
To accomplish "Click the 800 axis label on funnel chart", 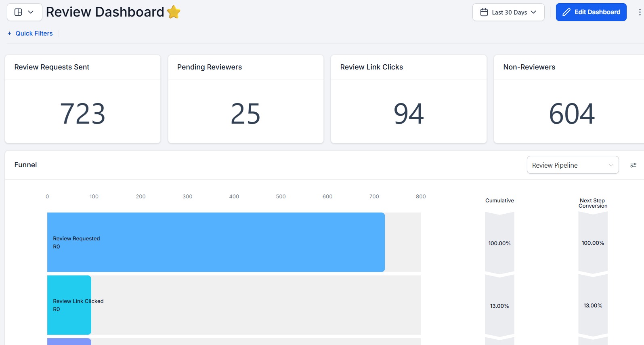I will click(x=421, y=196).
